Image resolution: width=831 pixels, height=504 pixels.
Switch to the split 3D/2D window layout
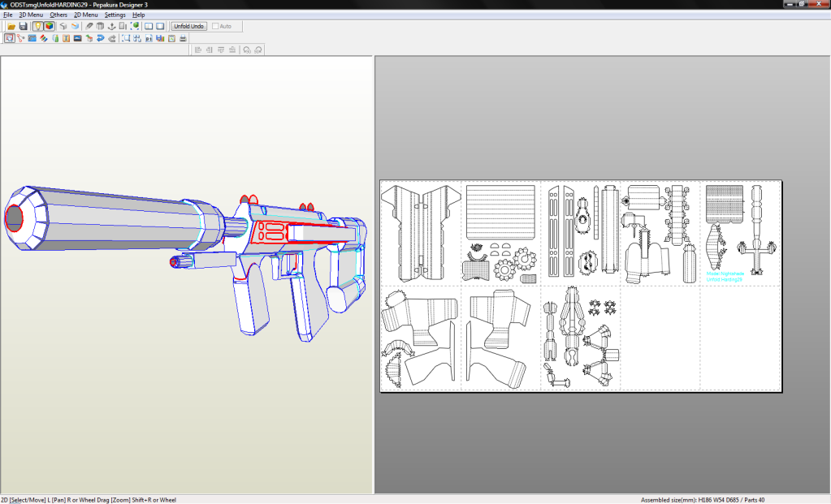tap(149, 26)
